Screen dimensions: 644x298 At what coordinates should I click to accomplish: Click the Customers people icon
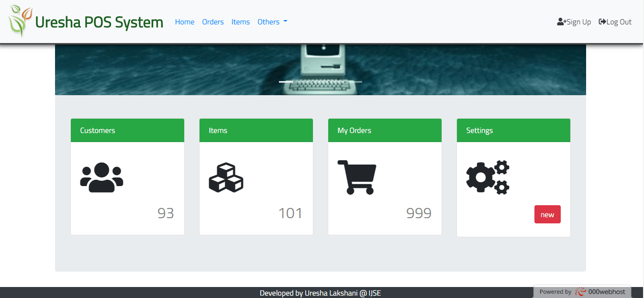click(102, 177)
